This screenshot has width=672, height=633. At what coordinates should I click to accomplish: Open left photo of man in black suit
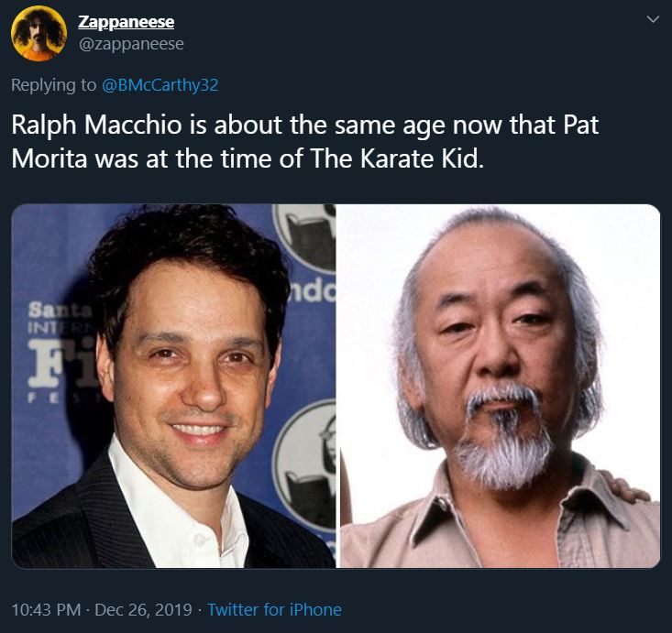coord(173,386)
